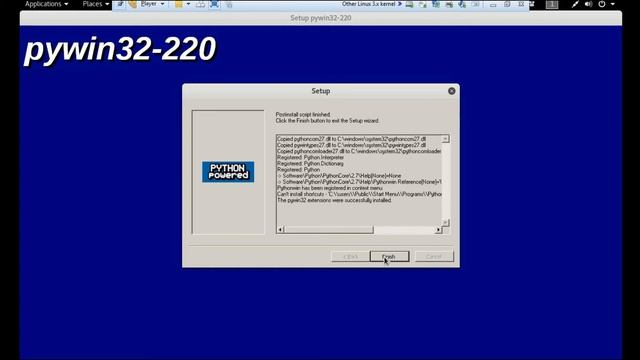Click the Send Ctrl+Alt+Del toolbar icon
This screenshot has width=640, height=360.
click(200, 4)
